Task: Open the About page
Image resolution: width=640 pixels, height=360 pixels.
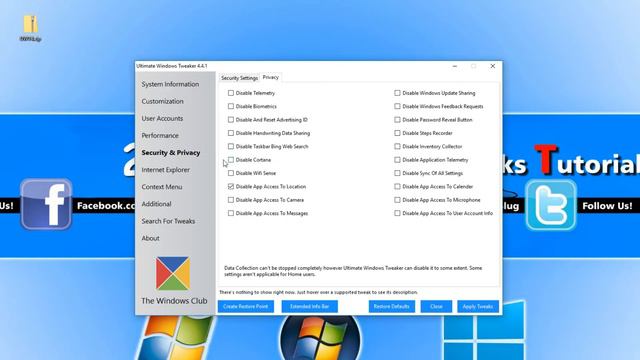Action: [x=150, y=238]
